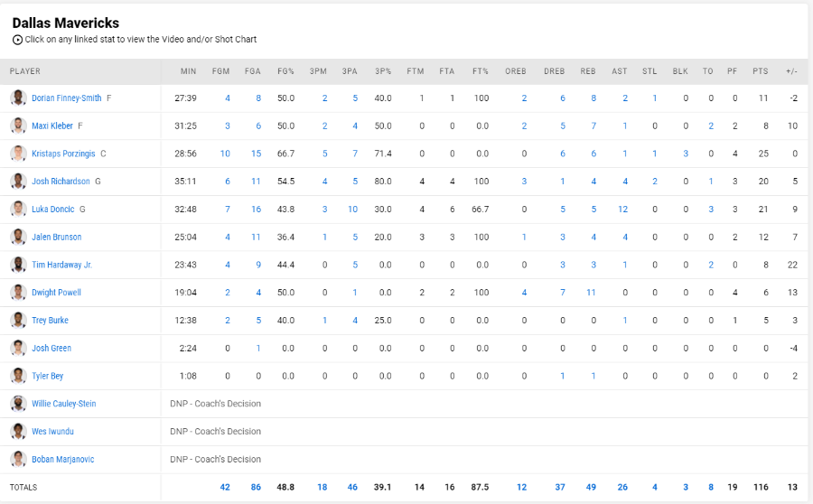Image resolution: width=813 pixels, height=504 pixels.
Task: Click Tyler Bey headshot thumbnail
Action: click(19, 376)
